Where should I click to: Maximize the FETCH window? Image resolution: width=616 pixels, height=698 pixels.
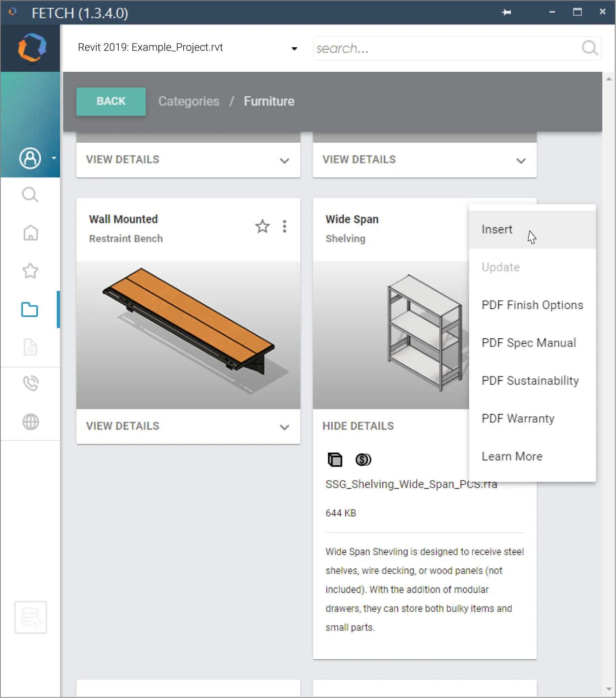pos(577,12)
